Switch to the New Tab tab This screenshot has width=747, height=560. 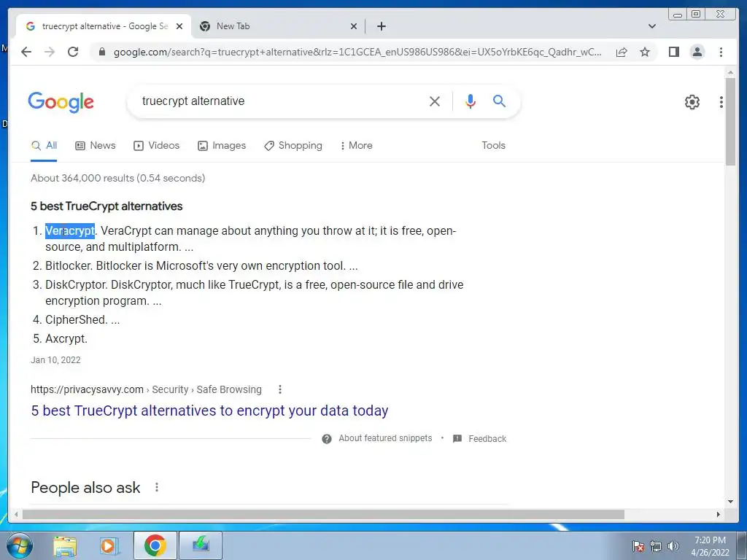coord(278,26)
